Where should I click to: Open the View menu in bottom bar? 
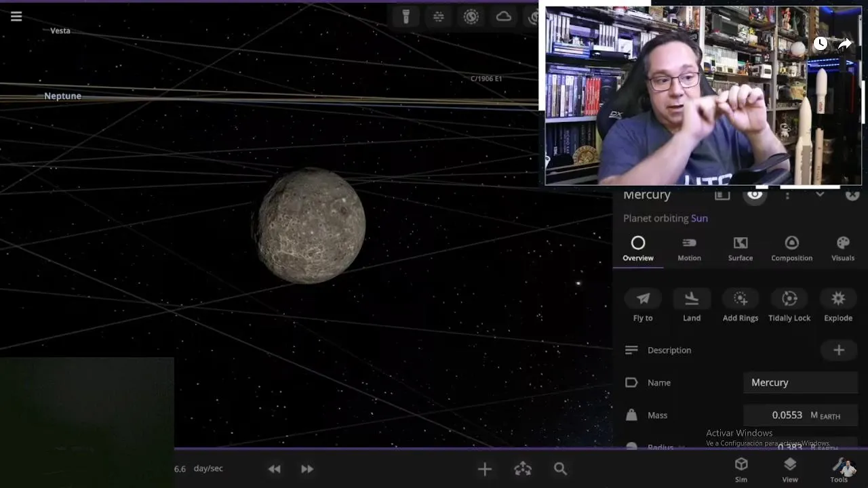[x=790, y=469]
